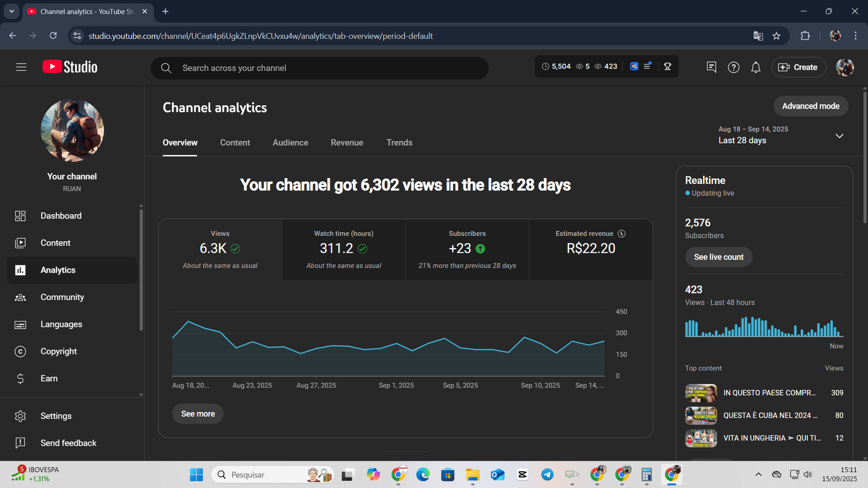
Task: Select the Subscribers metric card
Action: point(467,249)
